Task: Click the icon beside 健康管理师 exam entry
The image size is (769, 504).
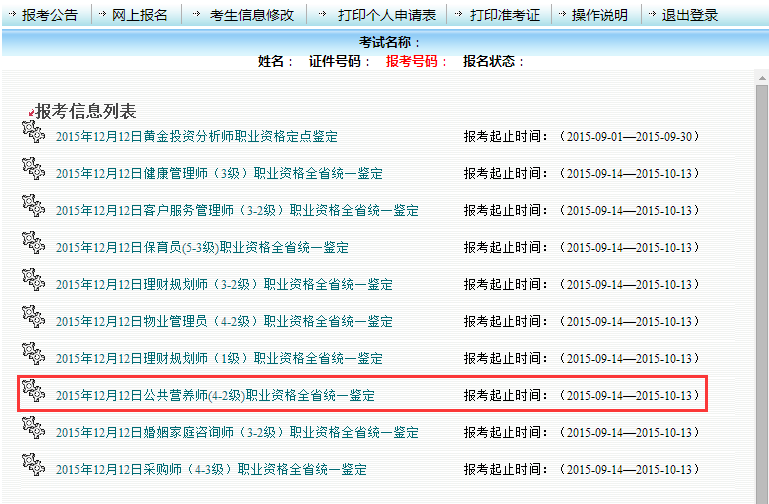Action: click(33, 171)
